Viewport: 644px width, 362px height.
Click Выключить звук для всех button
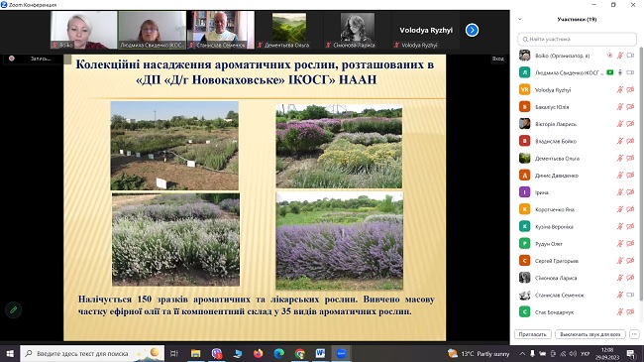(590, 334)
